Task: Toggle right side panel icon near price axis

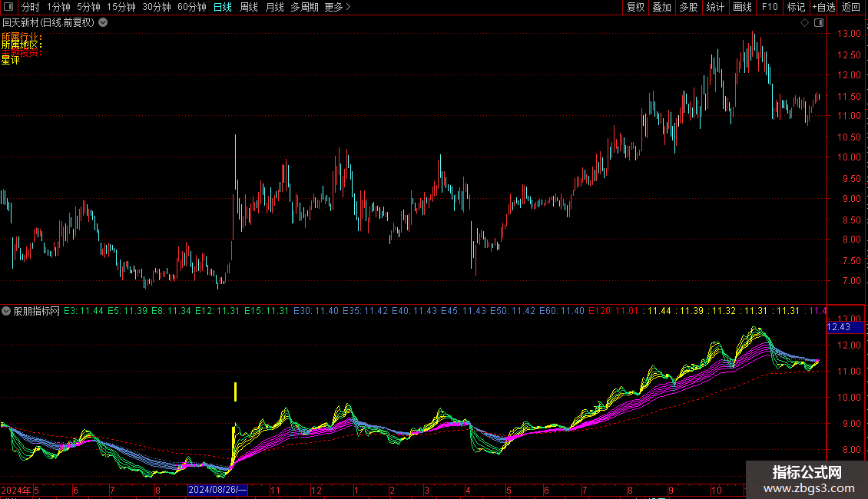Action: tap(819, 23)
